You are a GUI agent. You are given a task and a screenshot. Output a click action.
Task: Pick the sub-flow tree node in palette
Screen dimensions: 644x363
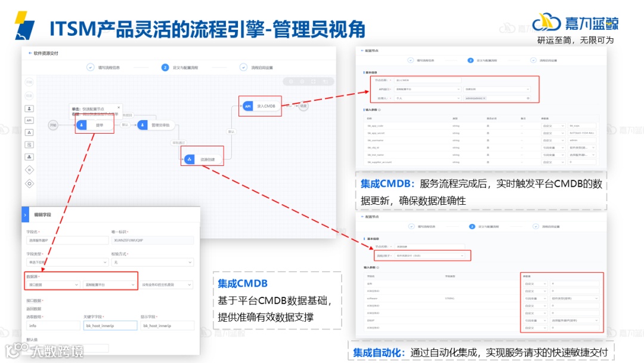(29, 133)
